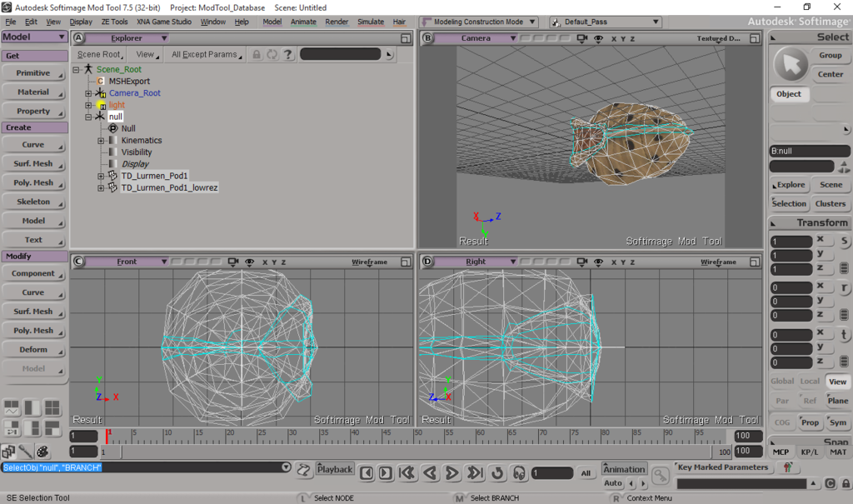Screen dimensions: 853x504
Task: Click the translate t transform icon
Action: point(844,335)
